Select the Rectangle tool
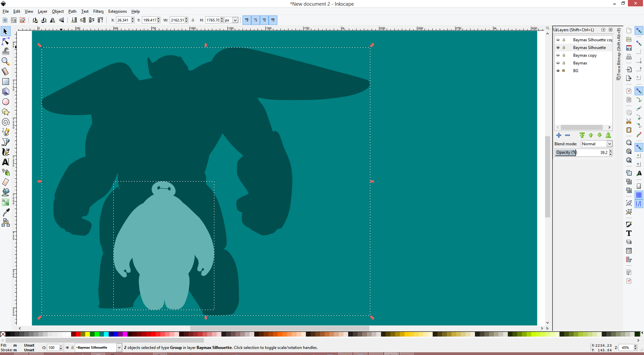644x355 pixels. pyautogui.click(x=5, y=82)
